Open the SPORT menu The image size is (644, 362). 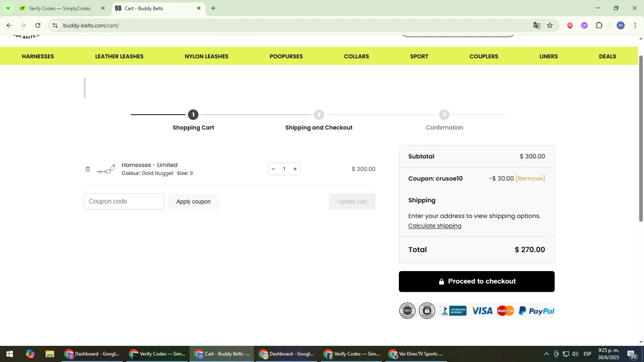(419, 56)
